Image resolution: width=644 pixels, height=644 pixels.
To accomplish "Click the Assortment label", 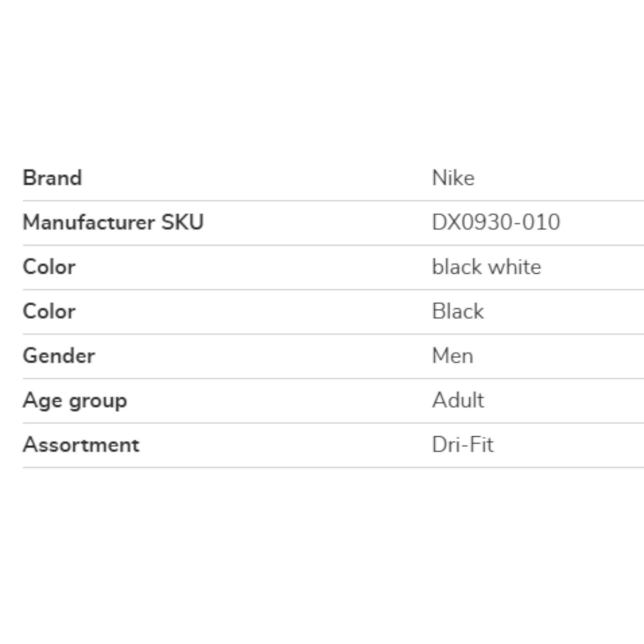I will (x=81, y=445).
